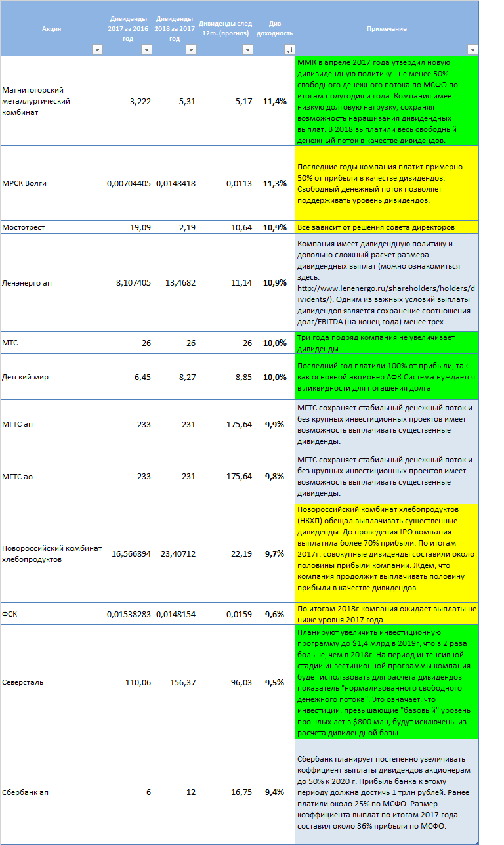Select the 9,8% yield cell

click(275, 477)
